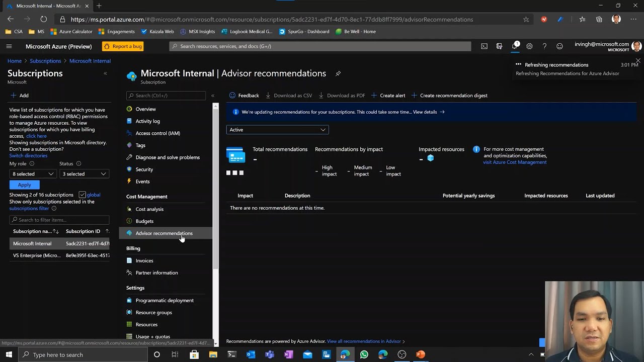Viewport: 644px width, 362px height.
Task: Open the help question mark icon
Action: 544,46
